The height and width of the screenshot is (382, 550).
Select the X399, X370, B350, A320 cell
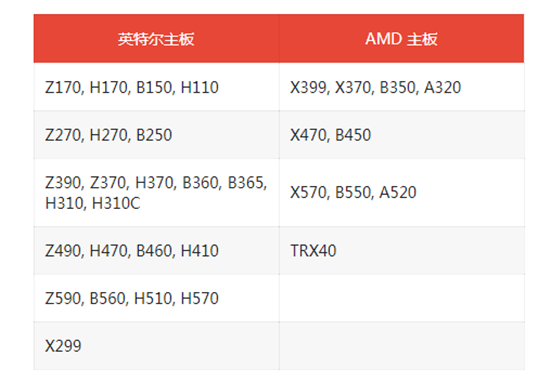[402, 87]
